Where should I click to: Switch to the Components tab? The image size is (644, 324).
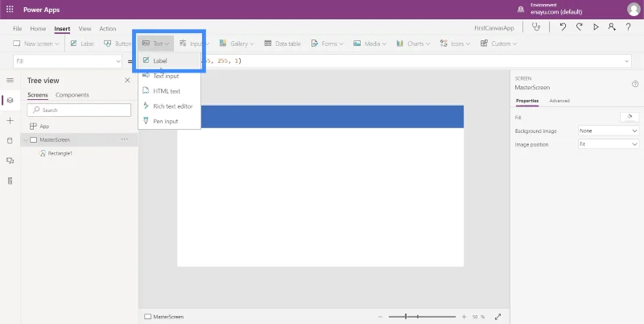point(72,95)
